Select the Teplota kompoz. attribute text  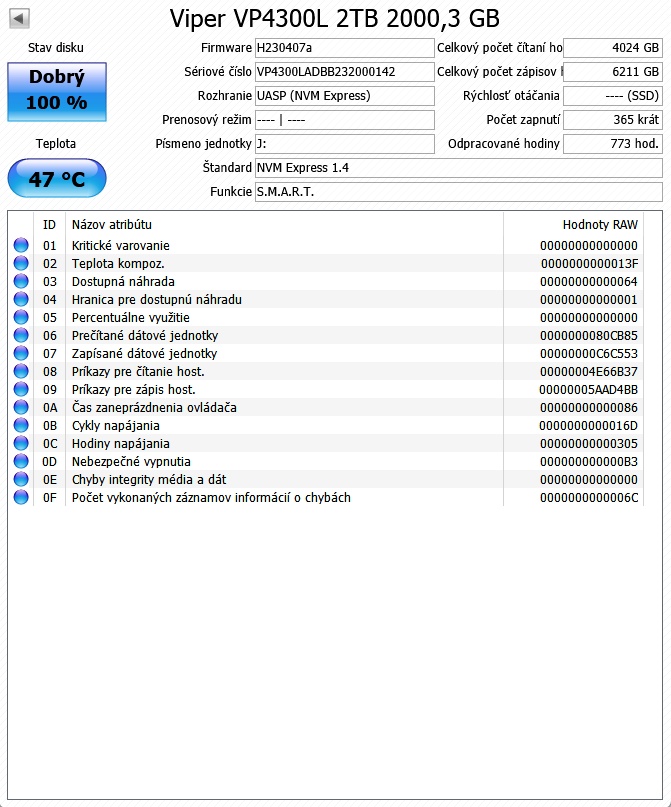click(x=118, y=264)
